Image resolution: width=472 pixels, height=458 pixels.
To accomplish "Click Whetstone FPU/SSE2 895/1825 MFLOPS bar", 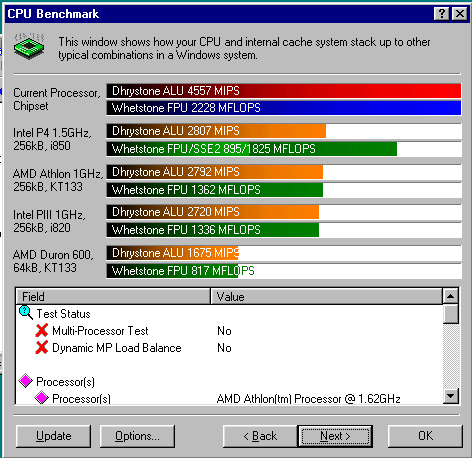I will point(252,149).
